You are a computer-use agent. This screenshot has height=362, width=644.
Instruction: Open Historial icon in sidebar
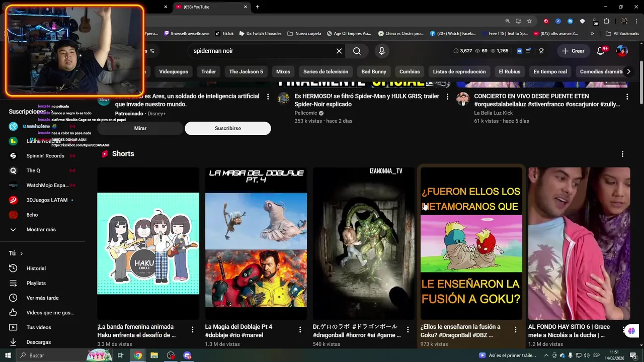point(14,268)
